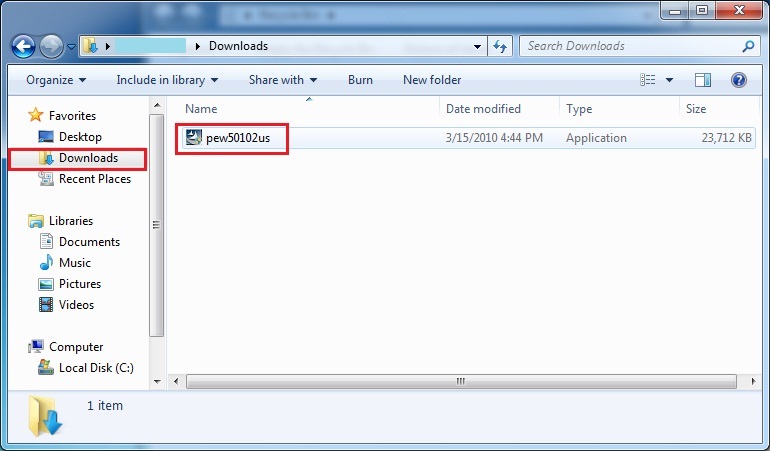Click the New folder button
This screenshot has width=770, height=451.
click(x=431, y=80)
